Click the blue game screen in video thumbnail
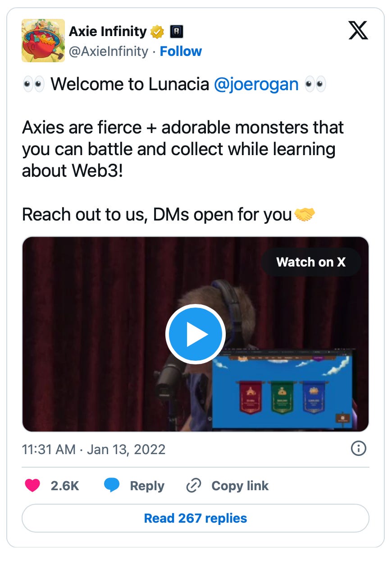Image resolution: width=392 pixels, height=561 pixels. click(x=282, y=389)
